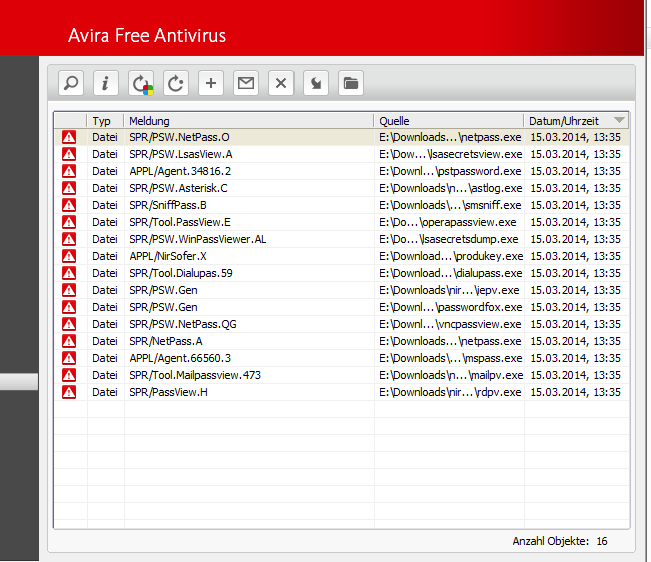Click the produkey.exe source path
This screenshot has height=562, width=651.
coord(451,256)
